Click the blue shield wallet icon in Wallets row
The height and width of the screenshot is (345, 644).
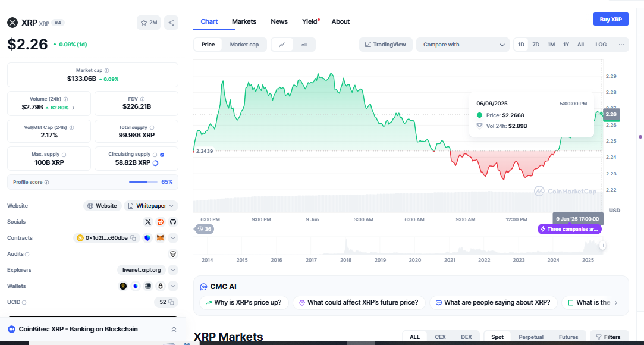click(136, 286)
